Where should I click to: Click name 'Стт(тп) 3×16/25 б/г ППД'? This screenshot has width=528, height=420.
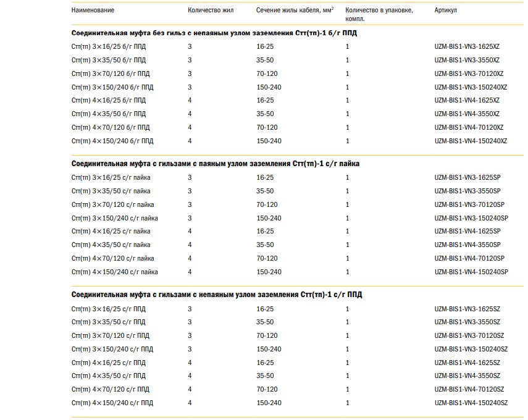pyautogui.click(x=109, y=46)
